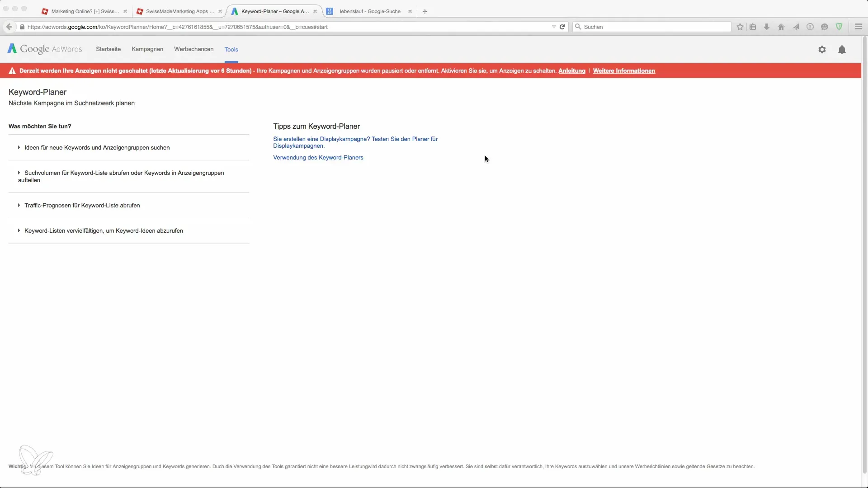
Task: Open the URL history dropdown arrow
Action: [x=554, y=27]
